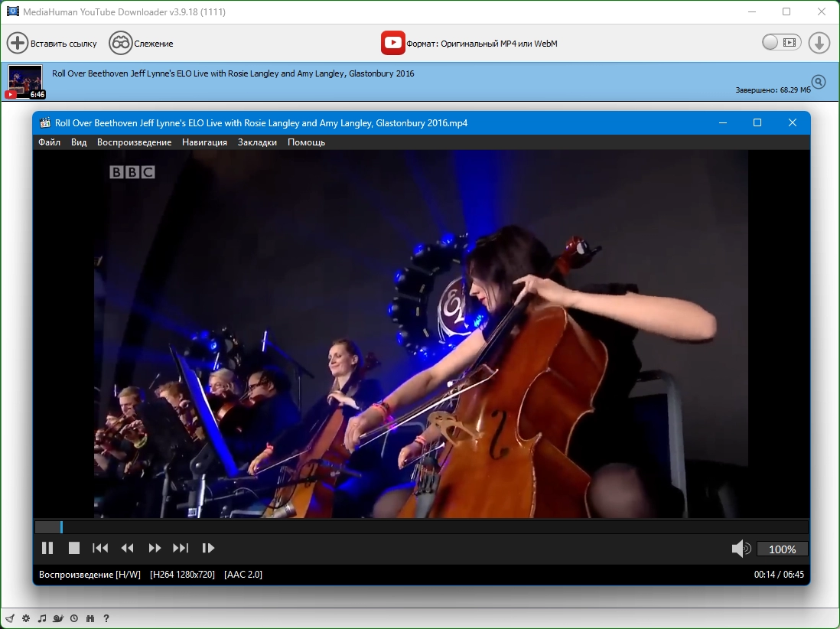840x629 pixels.
Task: Open help via question mark icon
Action: pos(106,618)
